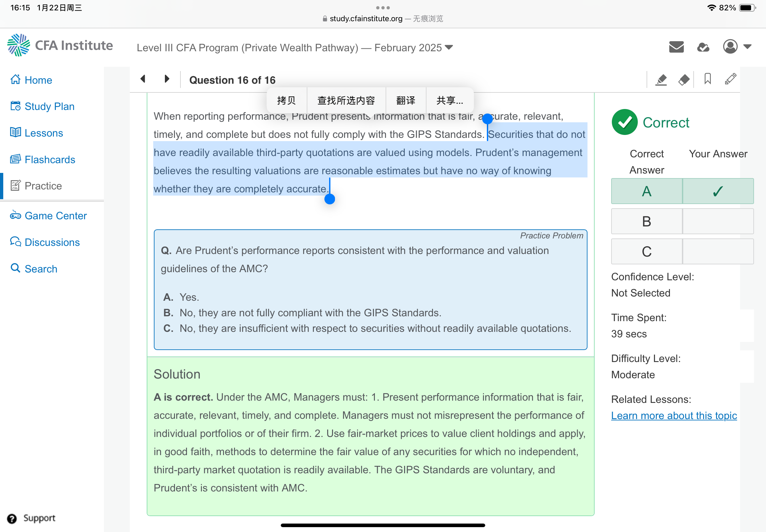Tap the start text selection handle
The height and width of the screenshot is (532, 766).
[487, 119]
